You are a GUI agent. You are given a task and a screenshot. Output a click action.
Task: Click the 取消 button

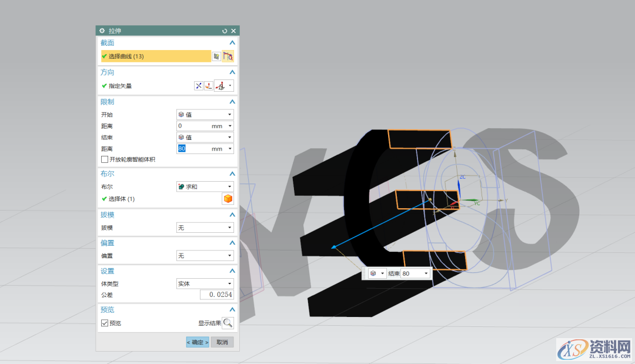coord(222,342)
